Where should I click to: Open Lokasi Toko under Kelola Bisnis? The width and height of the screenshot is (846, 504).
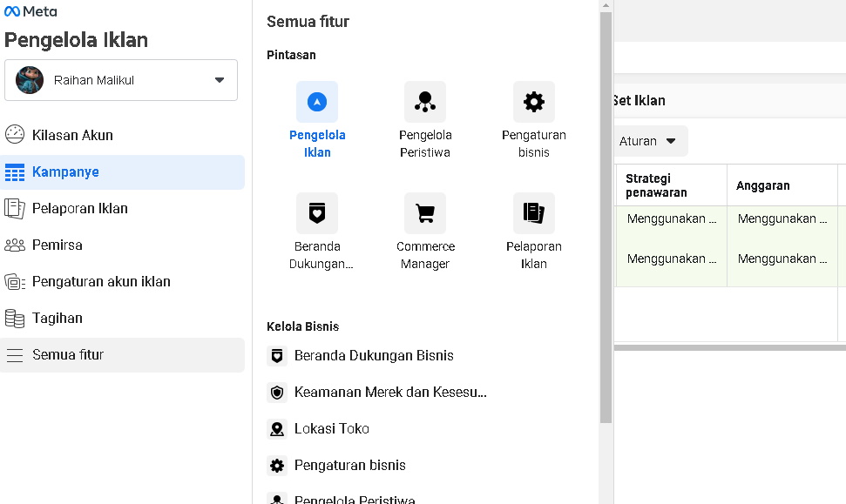[x=332, y=429]
